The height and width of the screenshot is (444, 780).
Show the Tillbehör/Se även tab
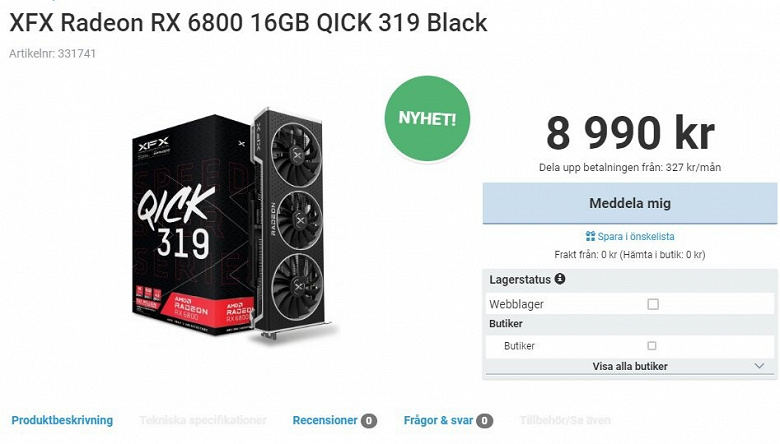tap(565, 420)
